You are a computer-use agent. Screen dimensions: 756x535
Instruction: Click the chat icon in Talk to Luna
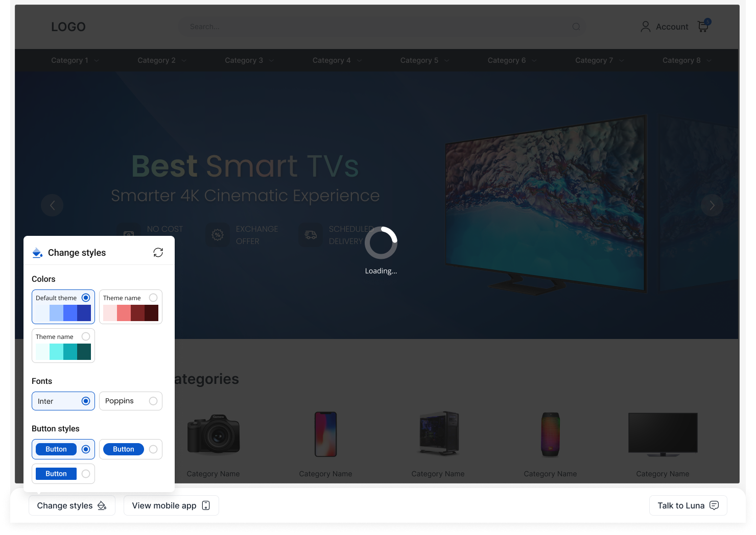(x=714, y=505)
